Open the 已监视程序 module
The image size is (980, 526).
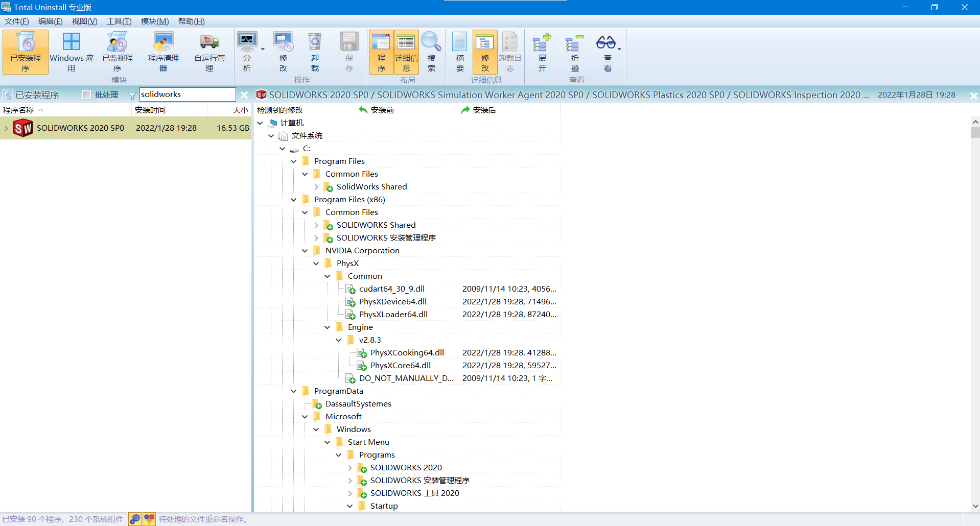[118, 52]
